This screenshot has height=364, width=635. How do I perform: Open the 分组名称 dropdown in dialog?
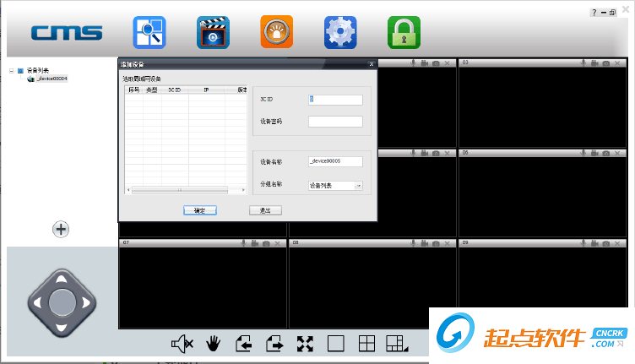point(335,186)
